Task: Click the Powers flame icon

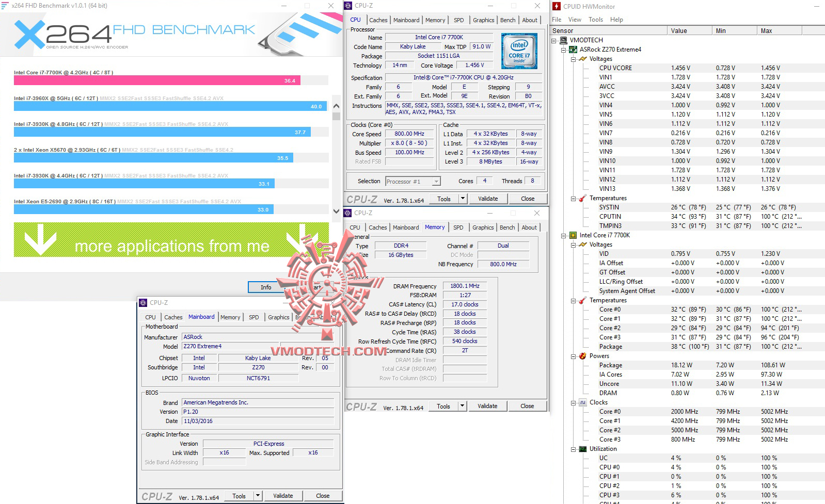Action: (583, 356)
